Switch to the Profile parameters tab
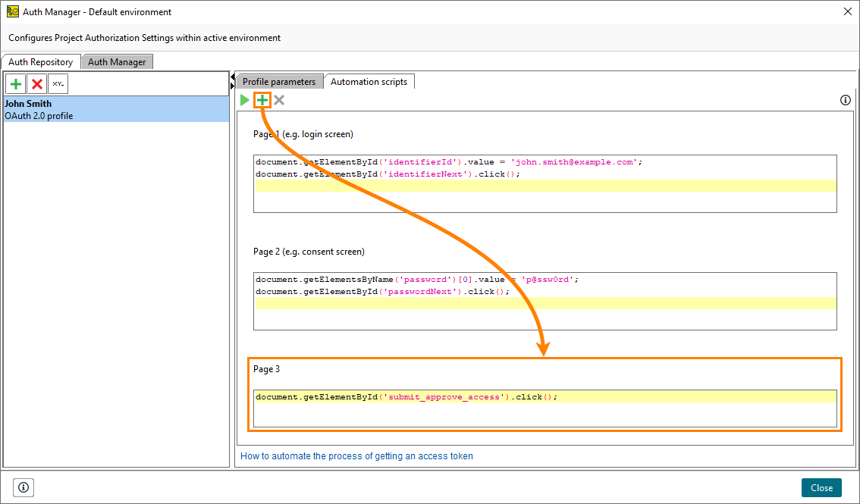Image resolution: width=860 pixels, height=504 pixels. [278, 81]
